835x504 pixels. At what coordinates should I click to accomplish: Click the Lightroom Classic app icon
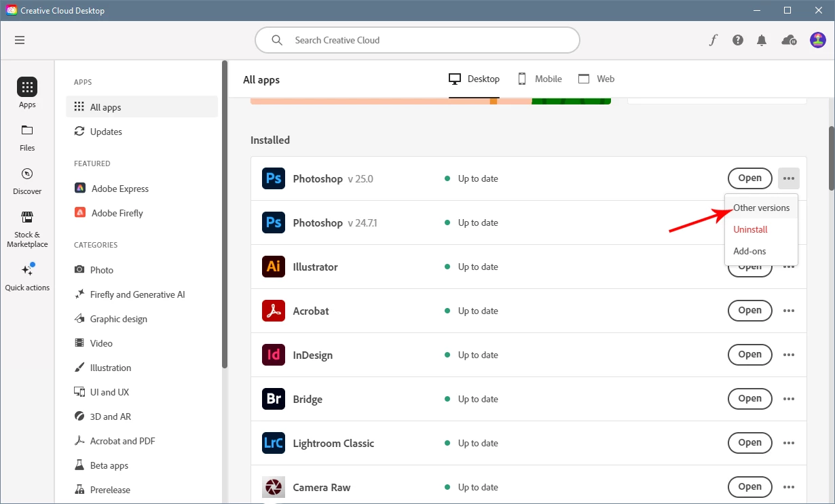[x=274, y=443]
